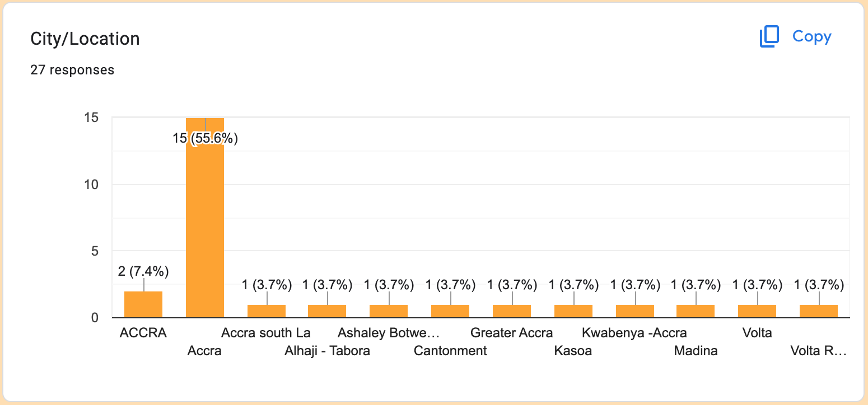
Task: Click the Copy chart icon
Action: (x=769, y=37)
